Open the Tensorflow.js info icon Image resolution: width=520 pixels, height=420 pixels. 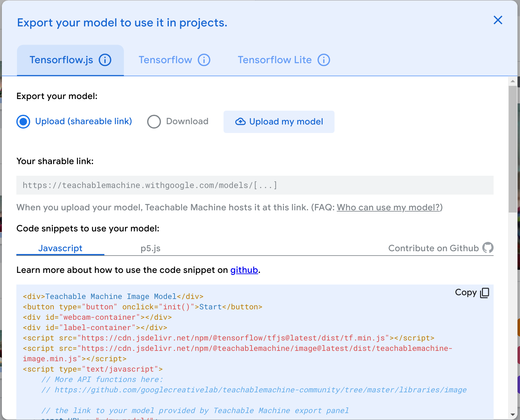(x=105, y=60)
